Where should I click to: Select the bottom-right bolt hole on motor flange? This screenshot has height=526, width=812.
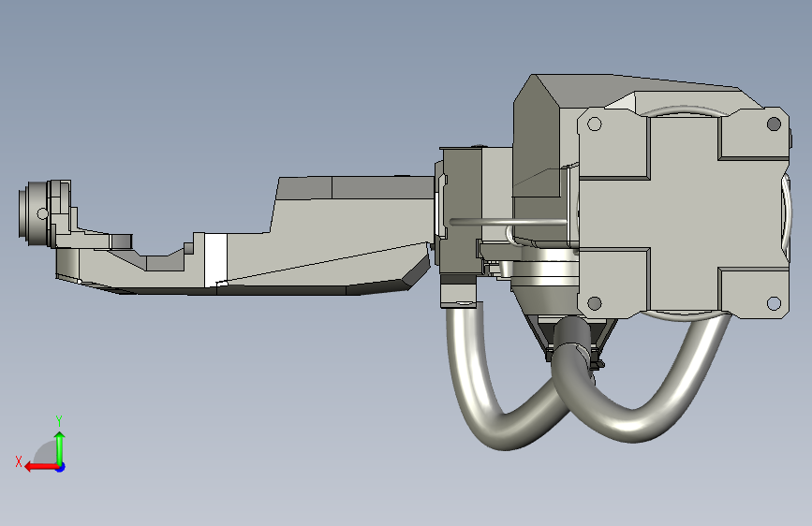(x=774, y=303)
